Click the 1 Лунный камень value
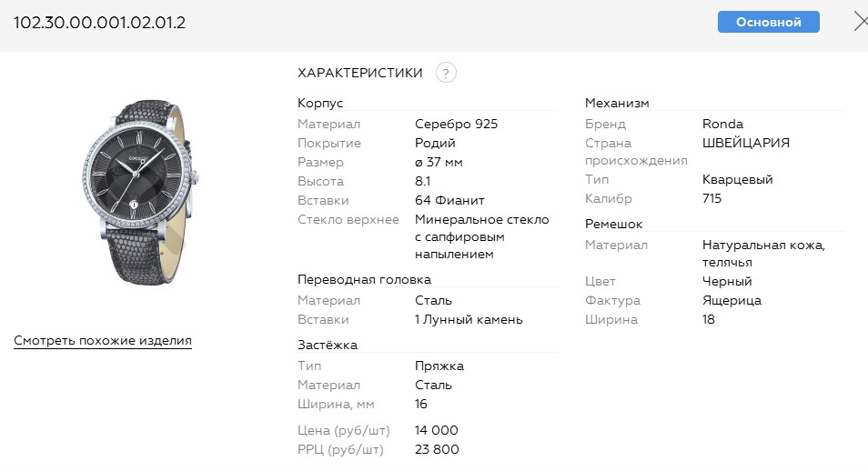Viewport: 868px width, 471px height. pyautogui.click(x=469, y=320)
